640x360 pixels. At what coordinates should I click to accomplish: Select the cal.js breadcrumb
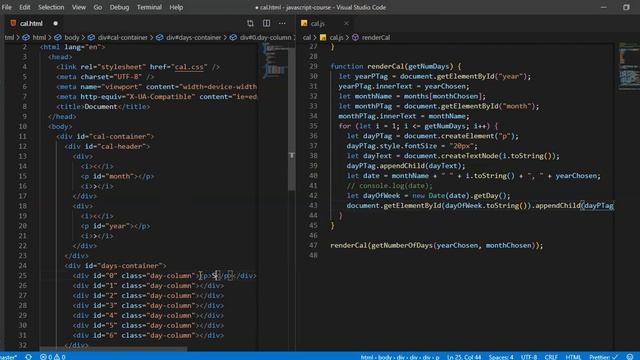[x=336, y=38]
